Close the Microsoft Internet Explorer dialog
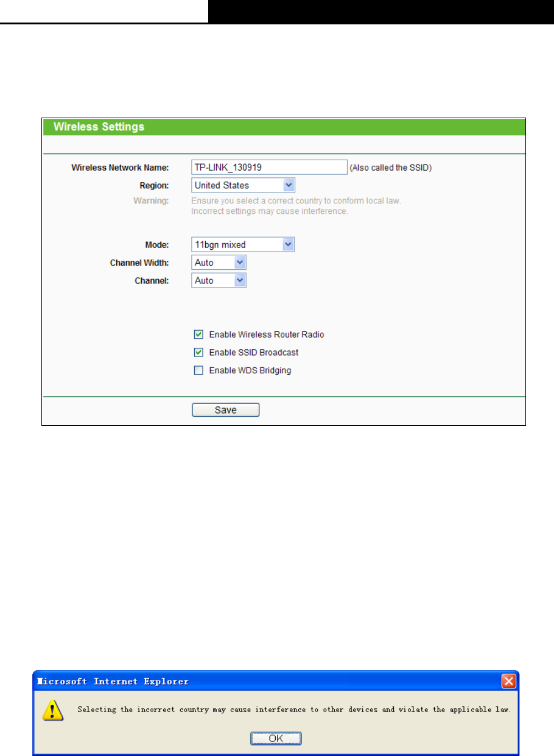Screen dimensions: 554x756 [509, 681]
